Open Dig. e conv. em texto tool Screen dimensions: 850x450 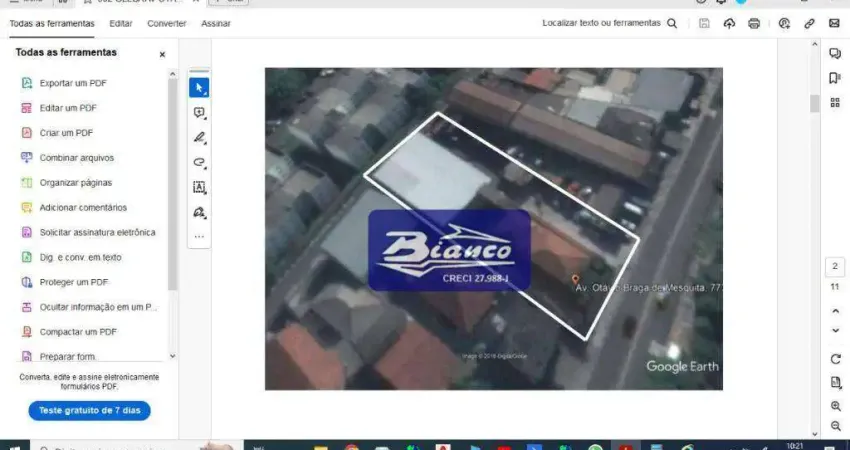click(x=71, y=258)
